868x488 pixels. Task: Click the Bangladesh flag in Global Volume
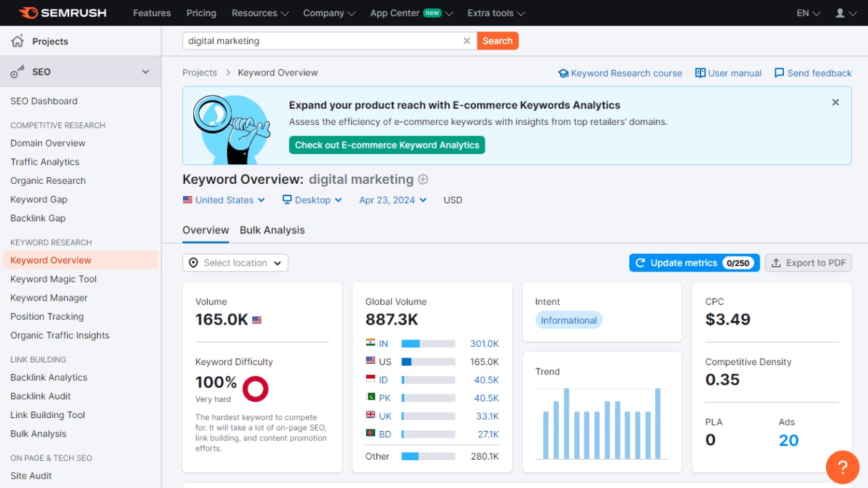[x=370, y=434]
